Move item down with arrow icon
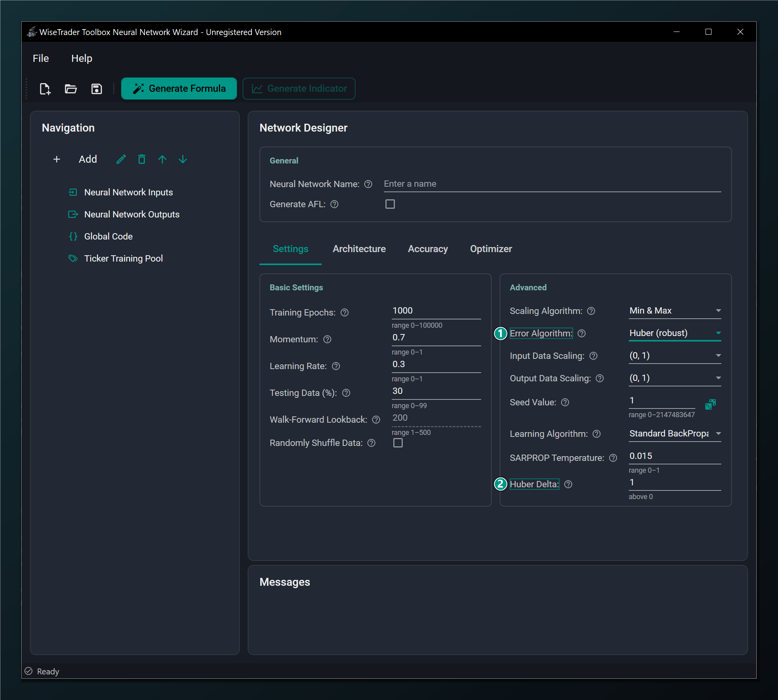Image resolution: width=778 pixels, height=700 pixels. tap(183, 159)
